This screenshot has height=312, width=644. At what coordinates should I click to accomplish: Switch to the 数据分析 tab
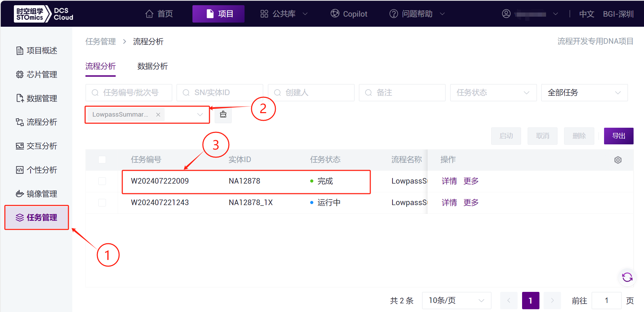click(x=152, y=66)
